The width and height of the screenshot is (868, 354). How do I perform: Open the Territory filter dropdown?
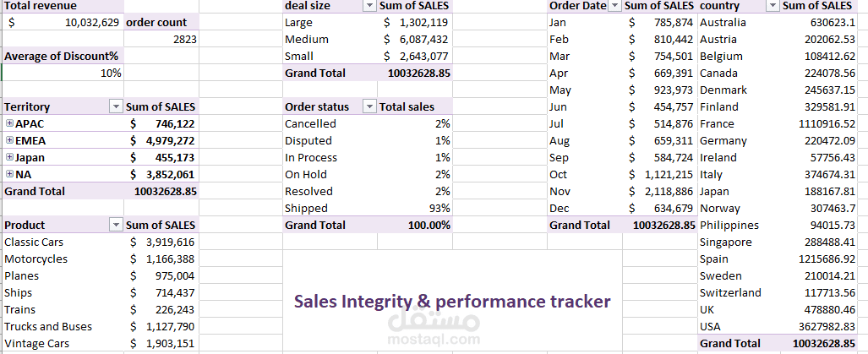pos(115,106)
